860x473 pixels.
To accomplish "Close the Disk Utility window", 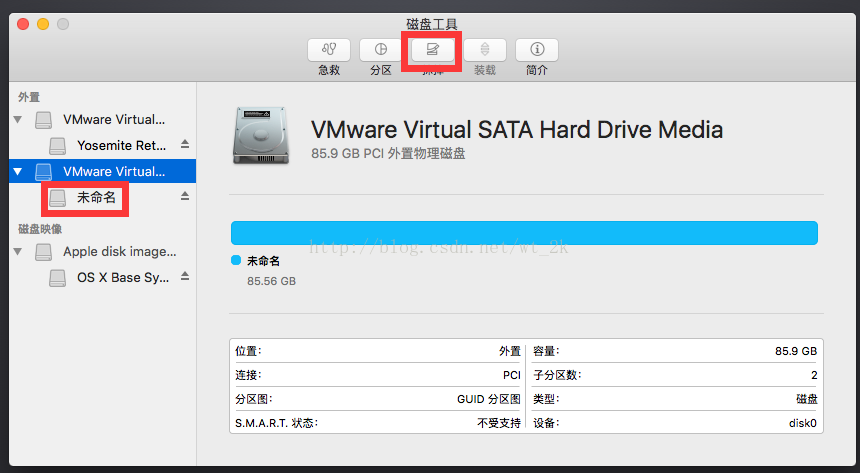I will (23, 24).
